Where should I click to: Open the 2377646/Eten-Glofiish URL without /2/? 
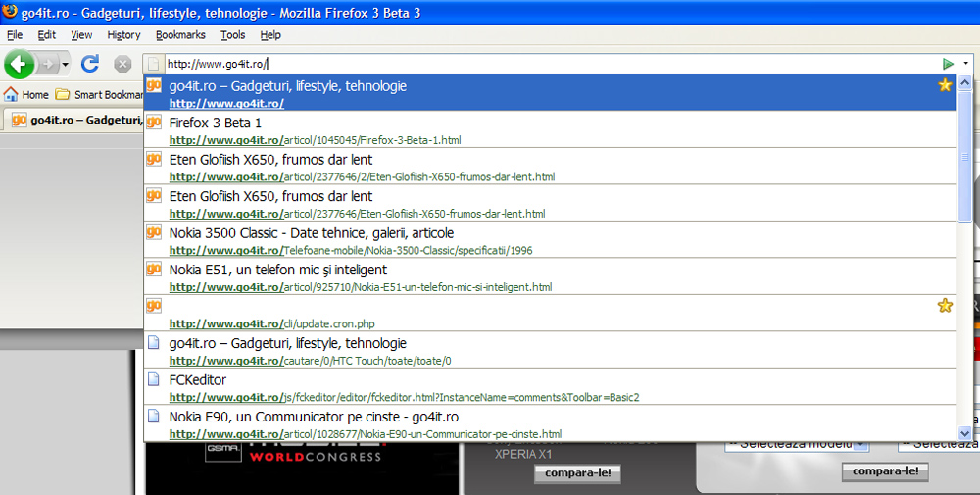tap(357, 214)
